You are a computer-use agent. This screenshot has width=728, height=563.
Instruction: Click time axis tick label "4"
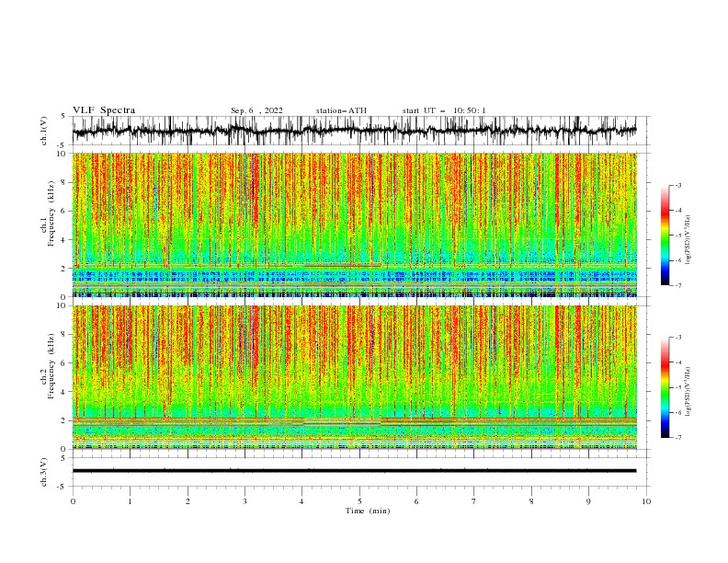(302, 501)
